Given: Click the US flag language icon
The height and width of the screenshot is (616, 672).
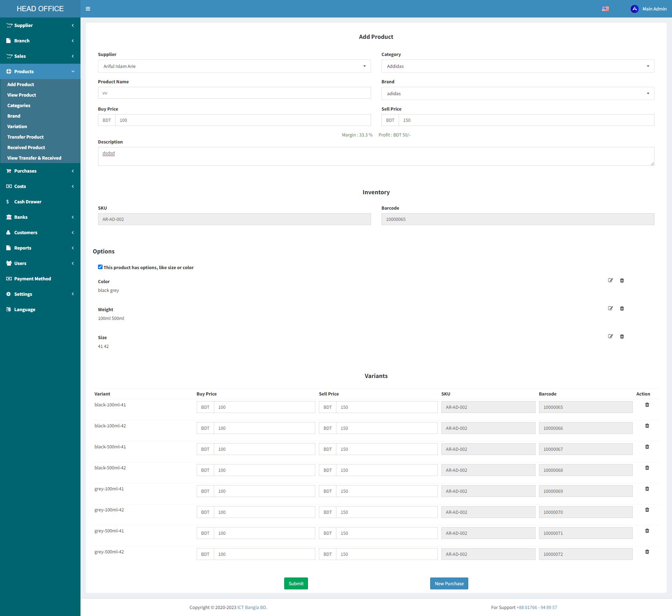Looking at the screenshot, I should (x=605, y=9).
